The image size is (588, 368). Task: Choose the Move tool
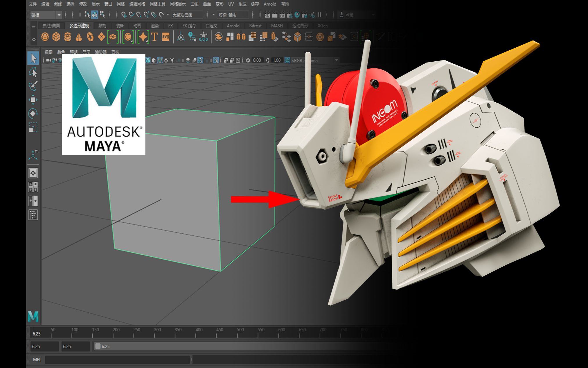(33, 100)
